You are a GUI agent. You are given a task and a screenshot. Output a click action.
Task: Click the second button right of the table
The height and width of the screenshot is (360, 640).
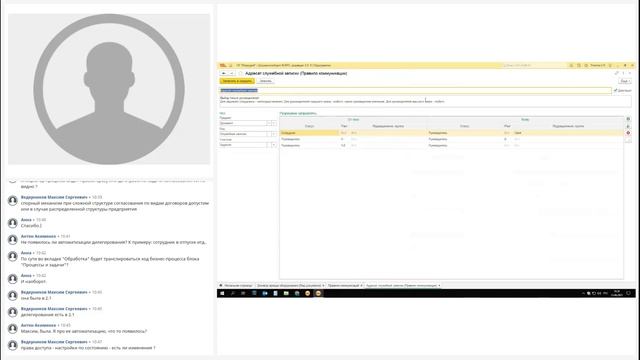(x=628, y=126)
